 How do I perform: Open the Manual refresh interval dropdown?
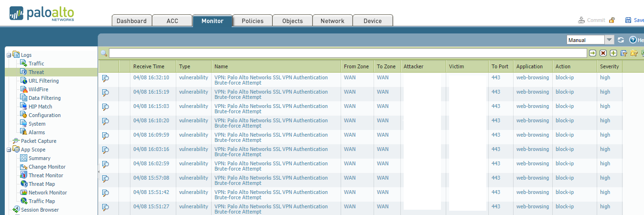point(609,40)
